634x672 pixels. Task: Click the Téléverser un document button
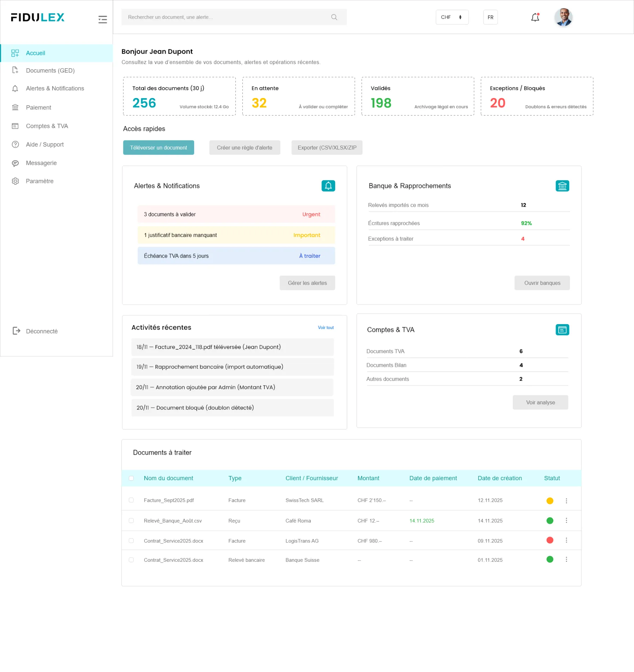pyautogui.click(x=158, y=148)
